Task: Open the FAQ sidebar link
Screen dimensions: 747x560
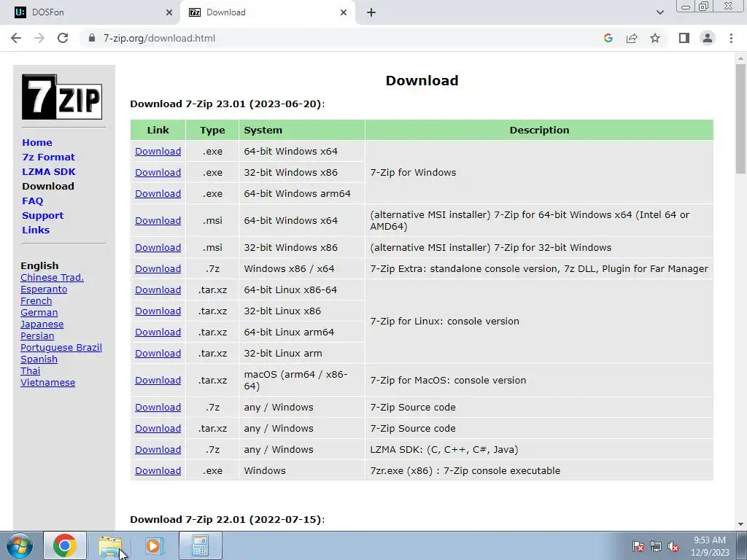Action: 32,201
